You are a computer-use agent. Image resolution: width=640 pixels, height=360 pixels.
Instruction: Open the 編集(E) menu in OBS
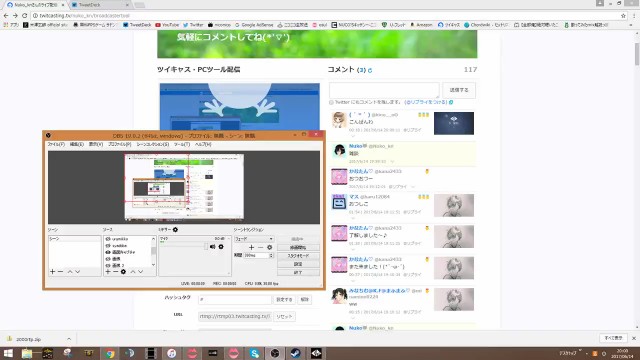pos(76,144)
